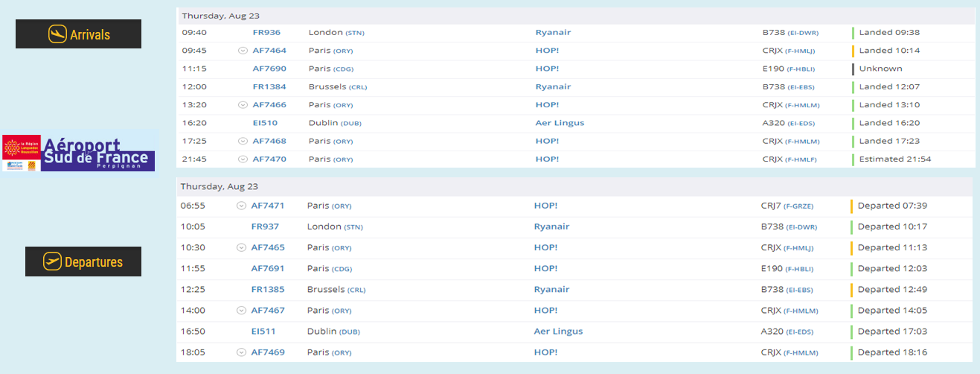The width and height of the screenshot is (980, 374).
Task: Click HOP! airline on AF7690 row
Action: [547, 69]
